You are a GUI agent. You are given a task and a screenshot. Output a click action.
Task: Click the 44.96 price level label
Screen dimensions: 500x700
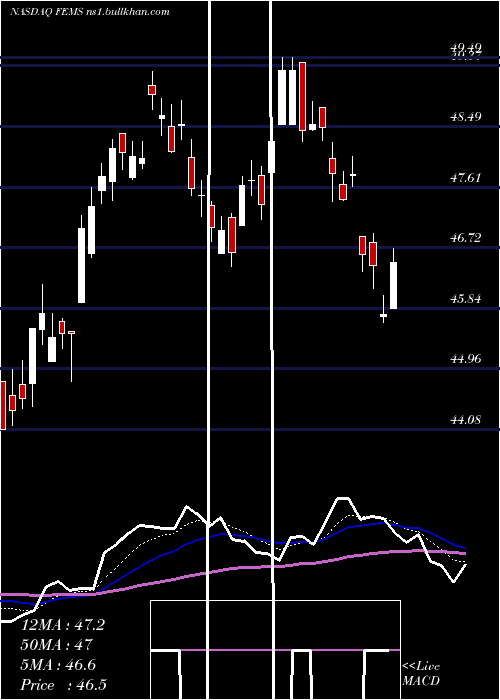pos(466,359)
